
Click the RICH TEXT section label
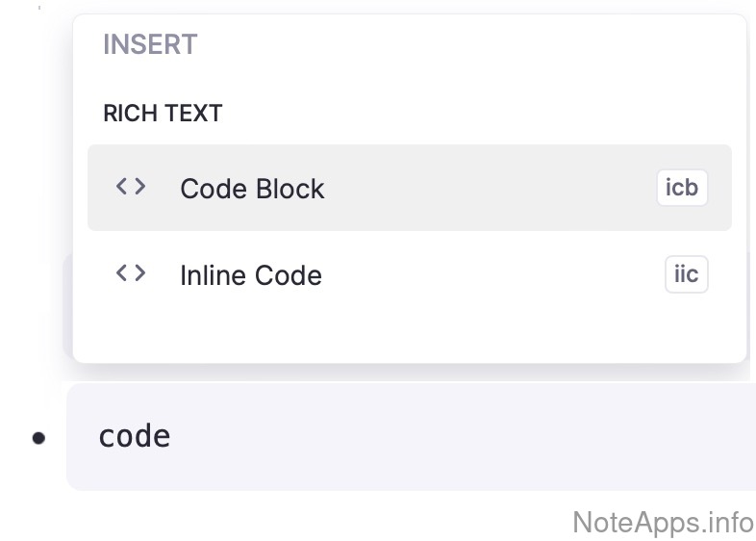163,113
